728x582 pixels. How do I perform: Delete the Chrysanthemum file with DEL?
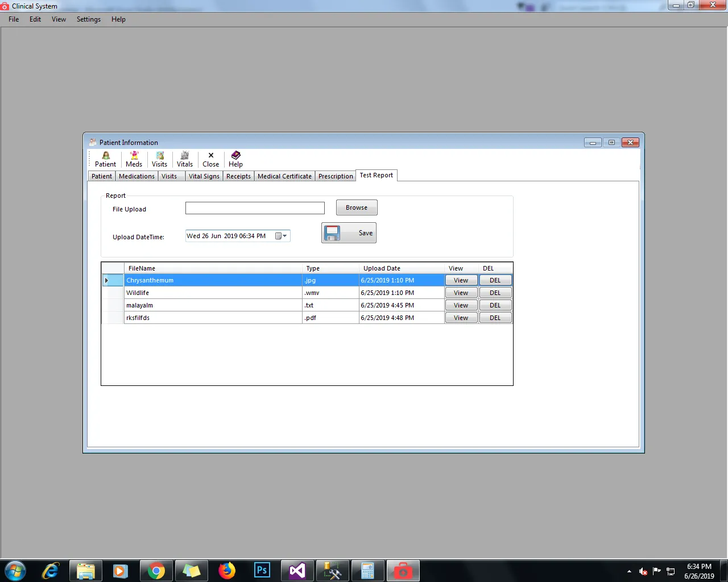(495, 280)
